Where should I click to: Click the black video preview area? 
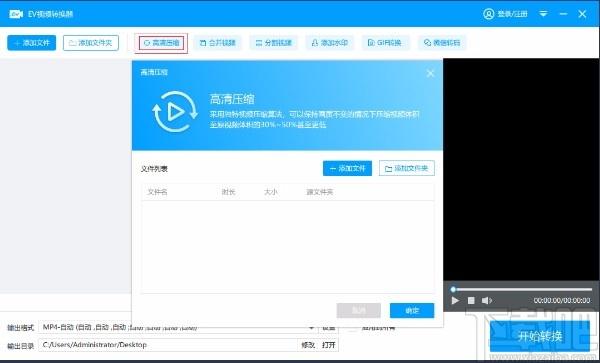point(521,169)
